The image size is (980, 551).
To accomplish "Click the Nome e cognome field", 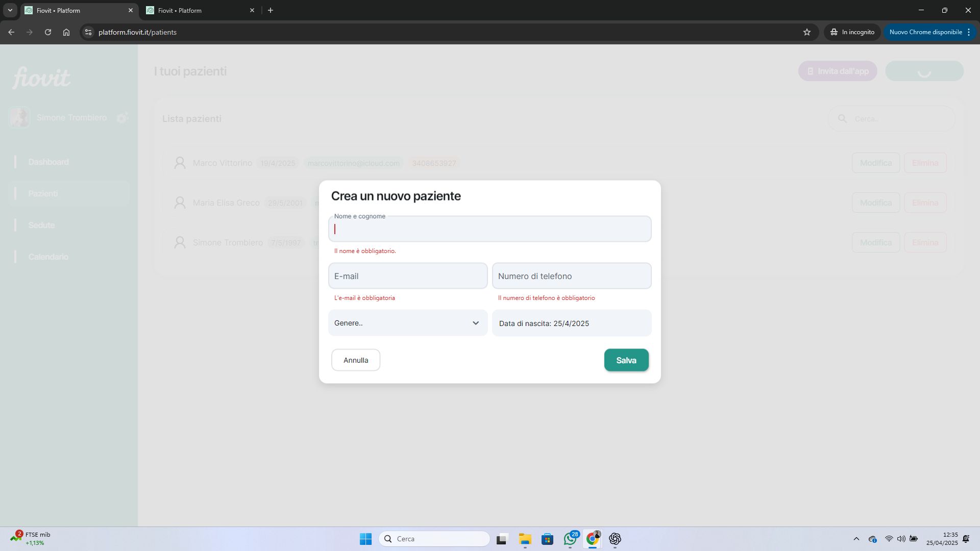I will click(x=489, y=229).
